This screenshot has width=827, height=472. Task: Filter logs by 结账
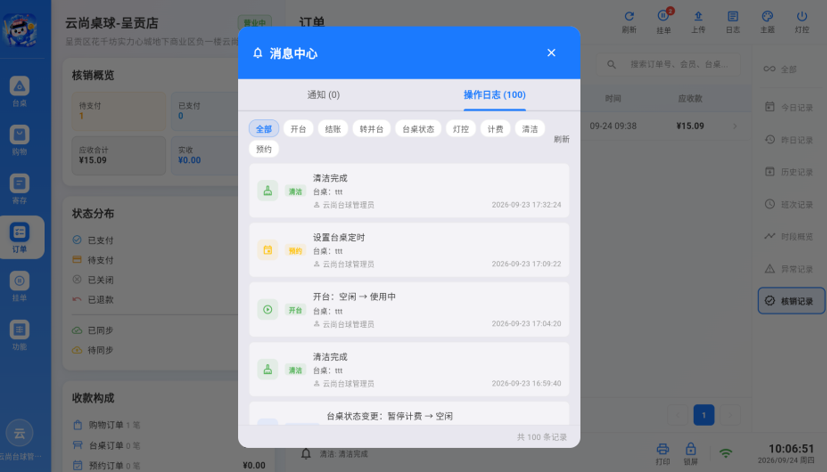[333, 129]
